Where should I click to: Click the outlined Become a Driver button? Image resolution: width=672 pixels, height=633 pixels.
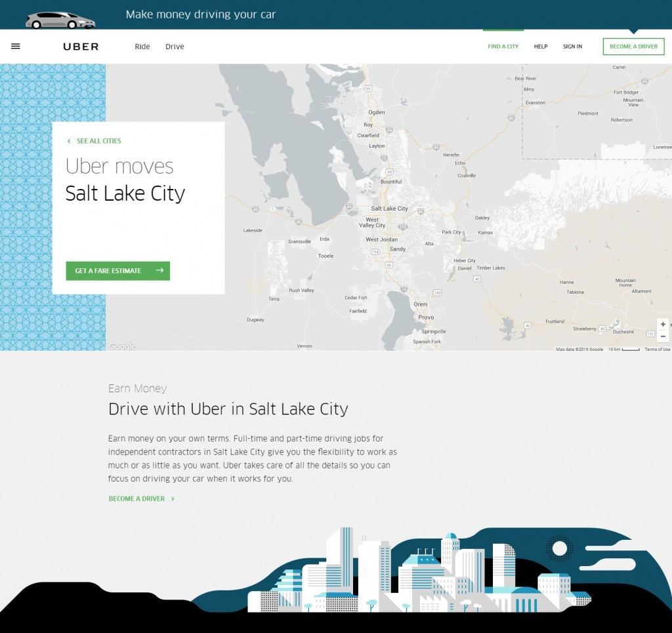coord(633,47)
